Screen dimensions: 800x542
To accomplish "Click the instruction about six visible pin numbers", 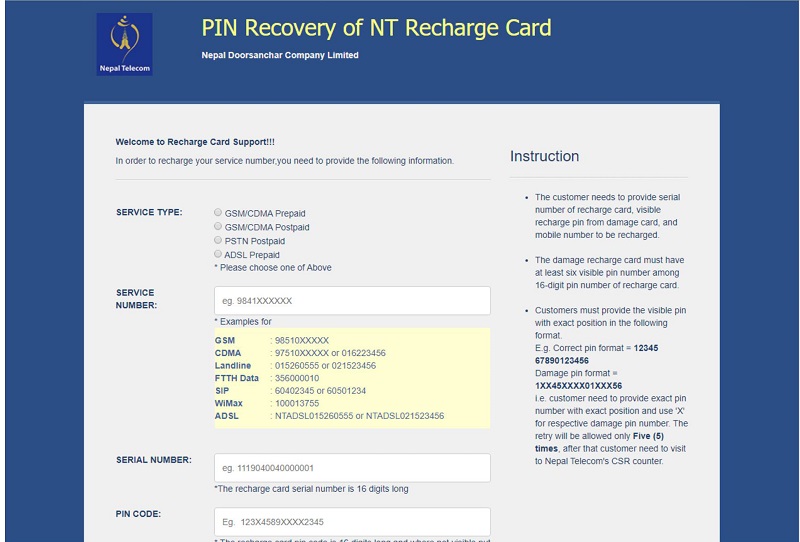I will click(609, 273).
